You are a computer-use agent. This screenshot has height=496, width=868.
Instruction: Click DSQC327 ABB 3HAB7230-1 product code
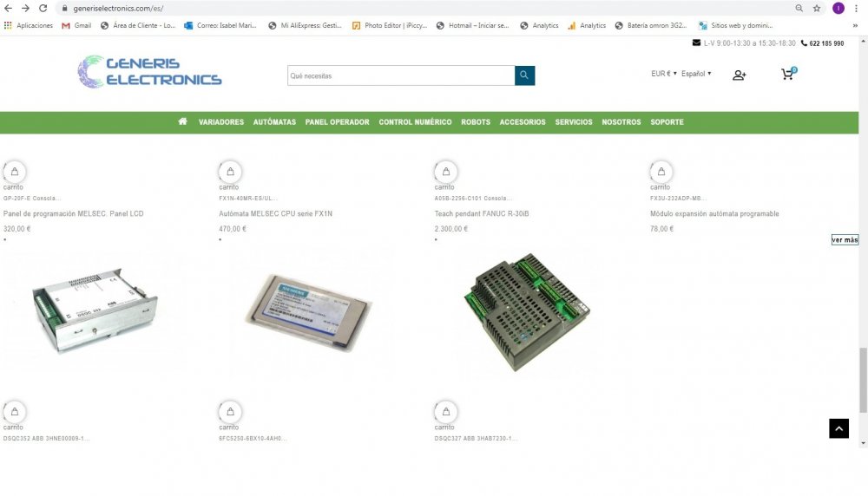point(476,439)
